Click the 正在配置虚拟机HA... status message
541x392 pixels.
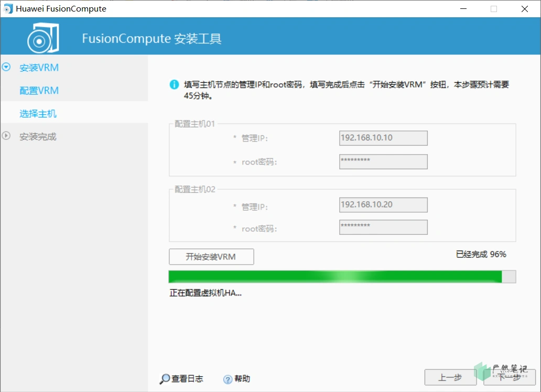(205, 293)
